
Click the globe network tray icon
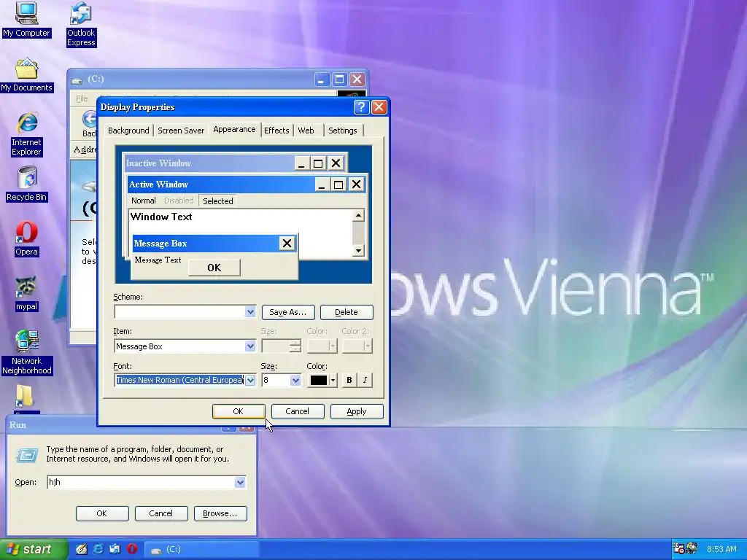(x=692, y=548)
